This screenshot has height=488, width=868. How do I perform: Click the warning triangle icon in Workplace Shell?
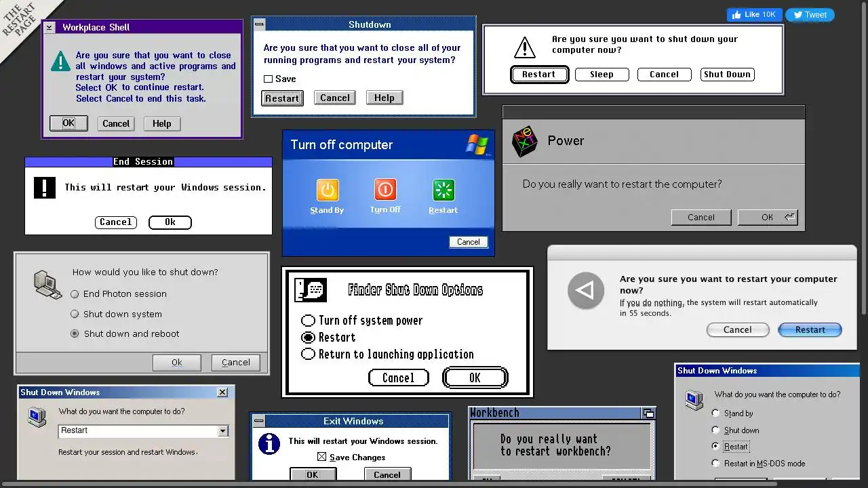pyautogui.click(x=60, y=61)
